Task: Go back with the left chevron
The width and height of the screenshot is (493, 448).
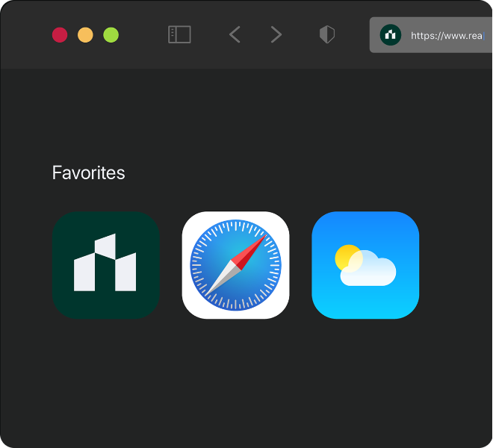Action: click(x=235, y=34)
